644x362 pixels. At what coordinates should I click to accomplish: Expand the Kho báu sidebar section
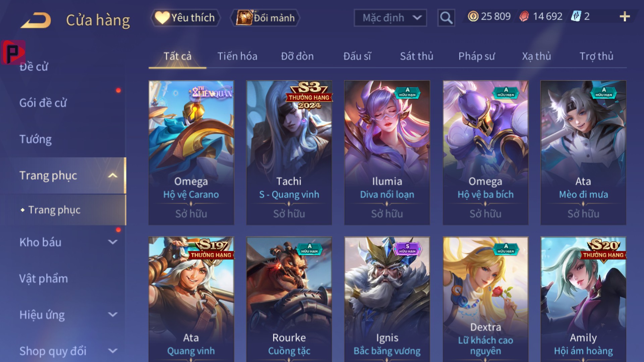click(x=113, y=242)
